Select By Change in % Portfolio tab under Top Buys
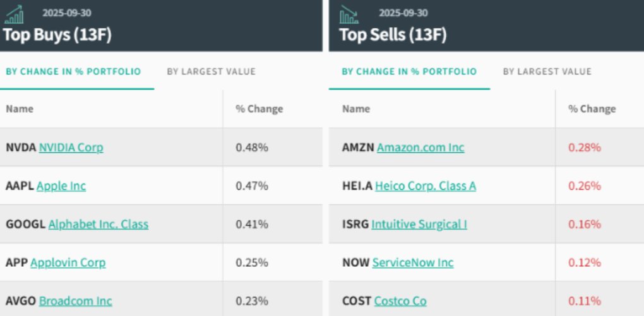 coord(73,71)
